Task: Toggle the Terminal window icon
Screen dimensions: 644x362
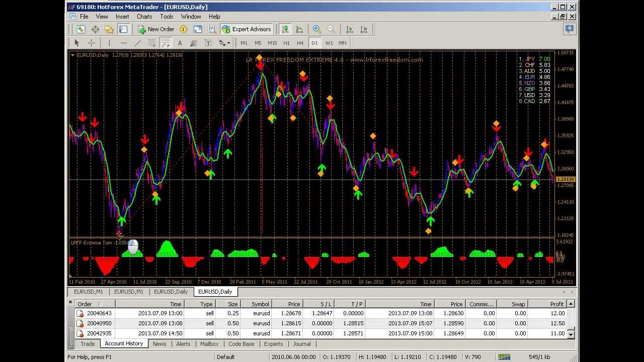Action: [x=123, y=29]
